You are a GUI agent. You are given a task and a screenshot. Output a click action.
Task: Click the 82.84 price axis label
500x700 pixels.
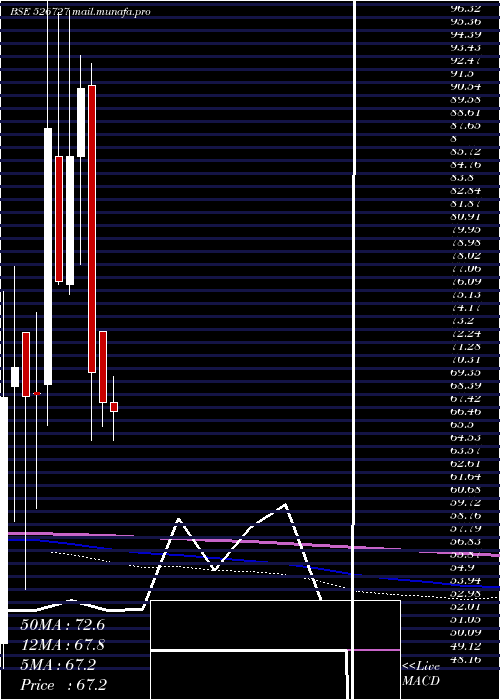point(465,191)
